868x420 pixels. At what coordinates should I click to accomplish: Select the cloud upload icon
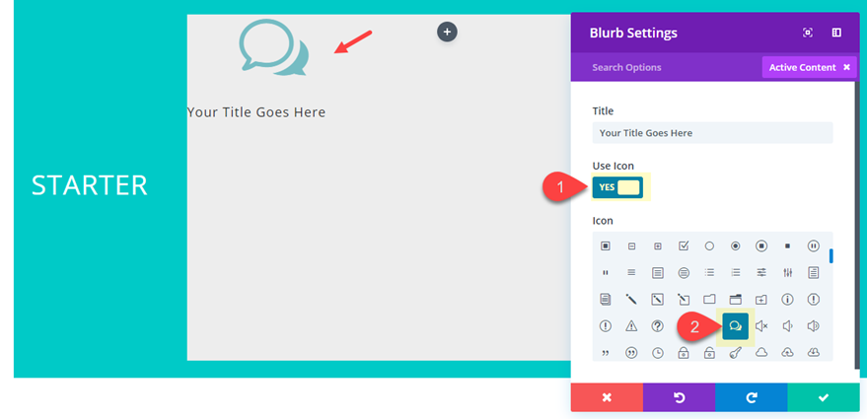pos(787,353)
